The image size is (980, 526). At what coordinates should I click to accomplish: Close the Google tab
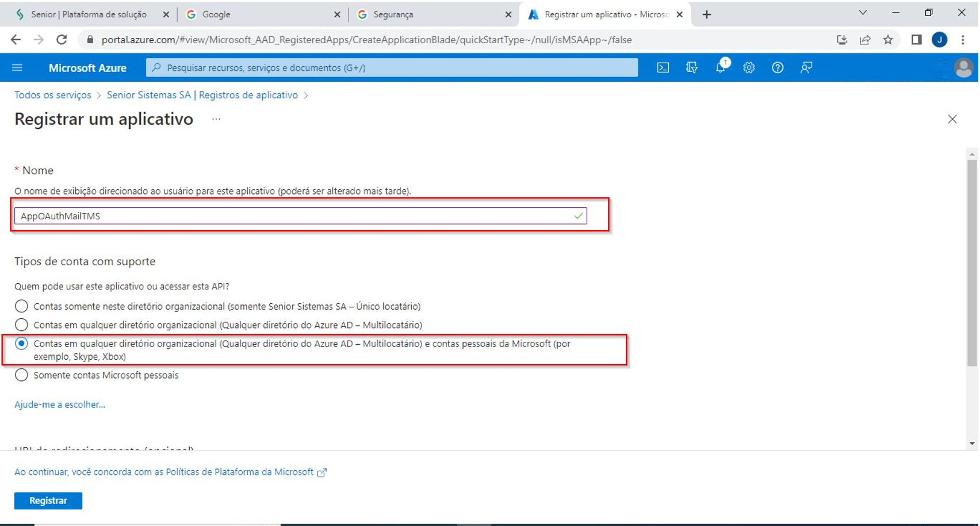[337, 15]
